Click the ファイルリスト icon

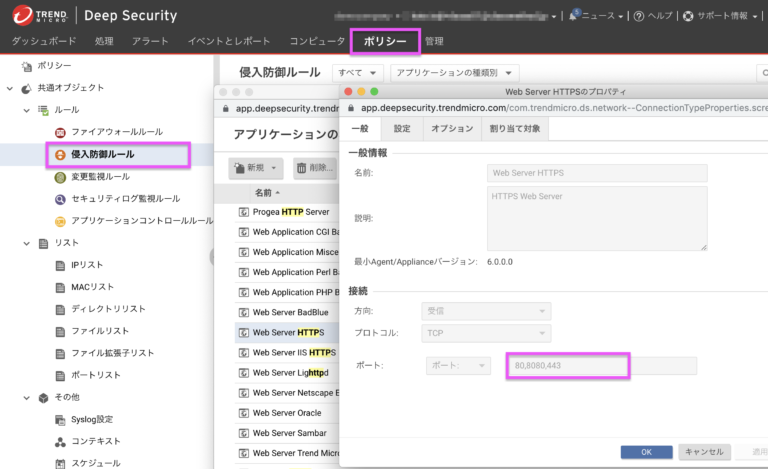point(60,331)
